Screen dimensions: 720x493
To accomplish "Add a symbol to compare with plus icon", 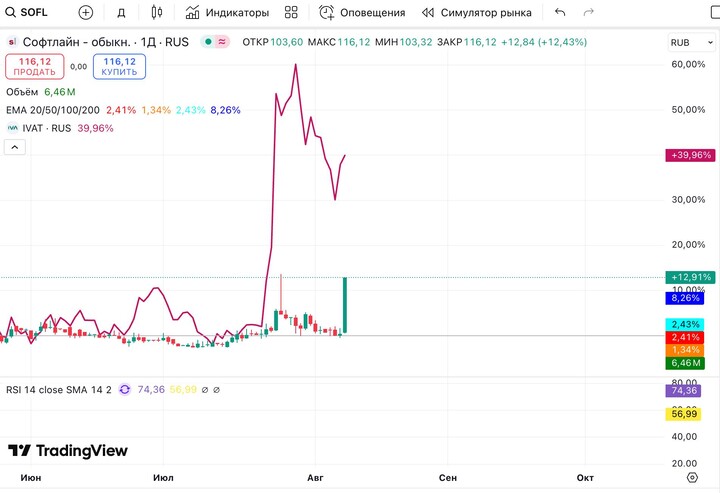I will click(x=85, y=12).
